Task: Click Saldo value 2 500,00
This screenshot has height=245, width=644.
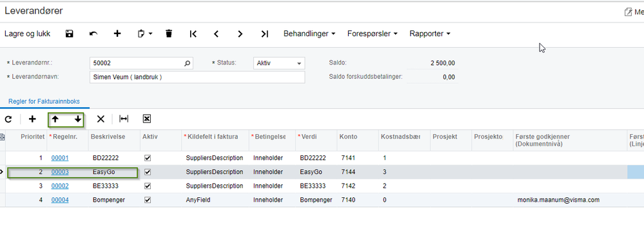Action: (442, 63)
